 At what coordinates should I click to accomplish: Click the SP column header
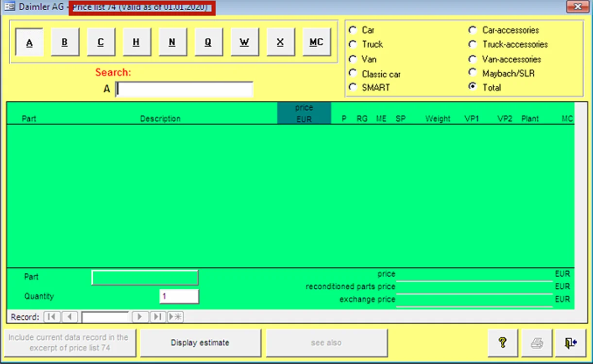(x=401, y=118)
